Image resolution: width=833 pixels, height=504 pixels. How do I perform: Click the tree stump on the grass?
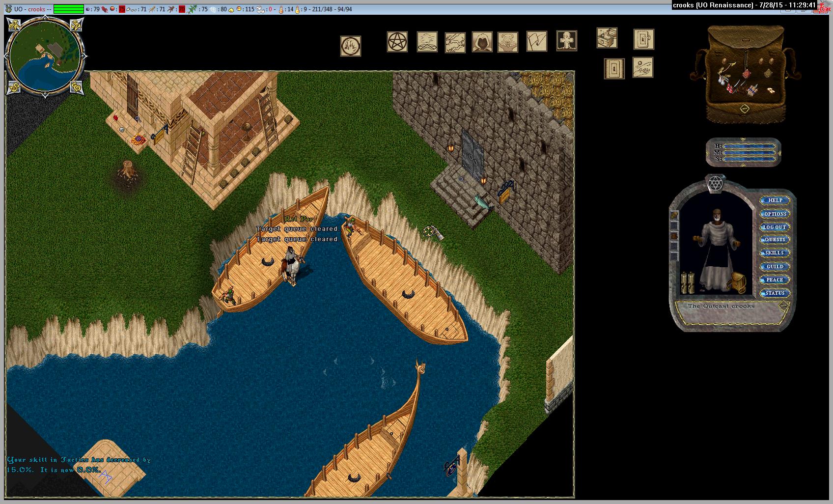point(128,170)
